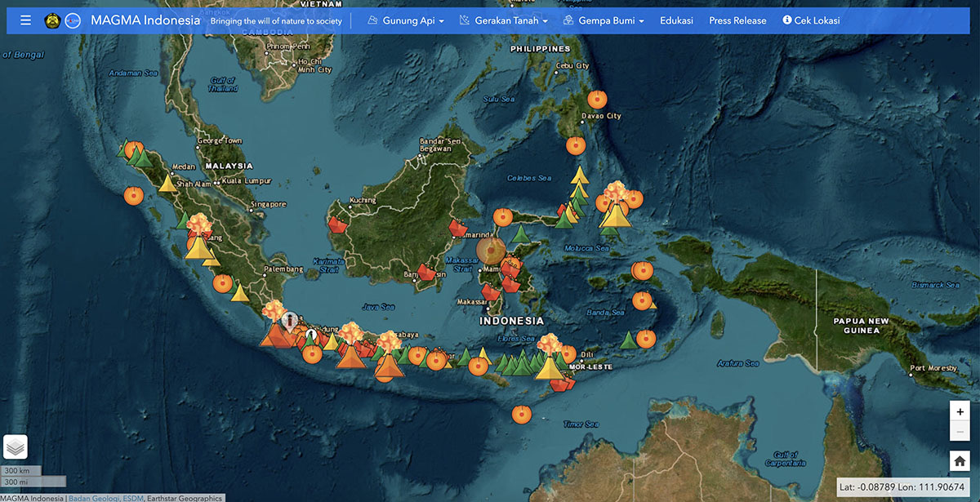Click yellow volcano marker near Shah Alam
Viewport: 980px width, 502px height.
[x=167, y=184]
